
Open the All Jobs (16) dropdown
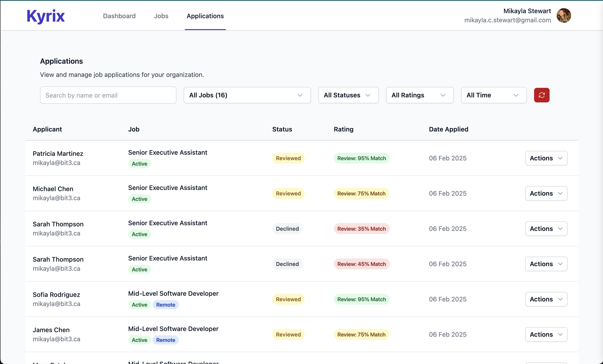[247, 95]
